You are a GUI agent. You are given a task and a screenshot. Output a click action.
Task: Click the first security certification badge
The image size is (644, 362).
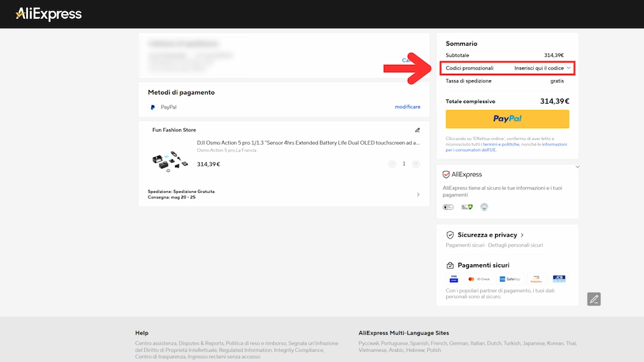pos(448,207)
